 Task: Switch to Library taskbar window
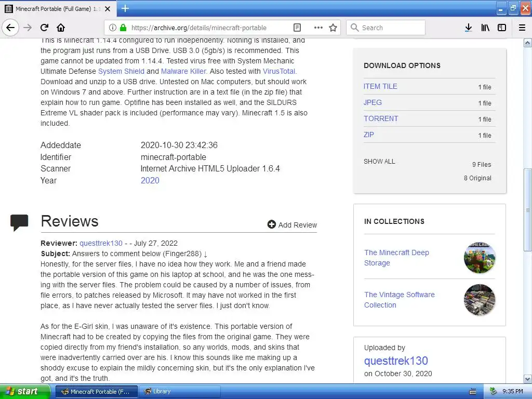(x=180, y=392)
